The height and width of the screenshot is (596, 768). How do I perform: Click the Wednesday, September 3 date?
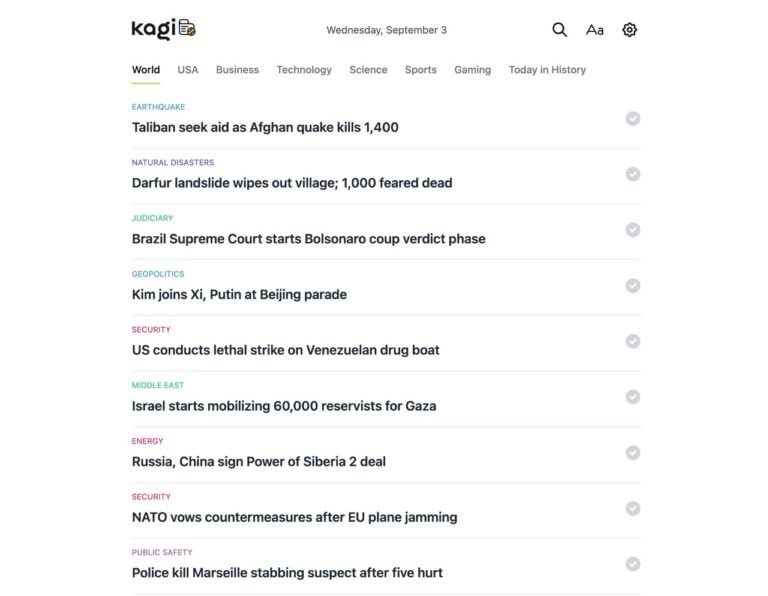386,30
